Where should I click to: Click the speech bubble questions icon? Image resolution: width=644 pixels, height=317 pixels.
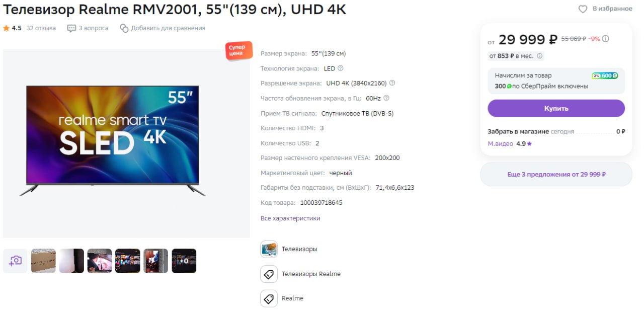pyautogui.click(x=71, y=28)
